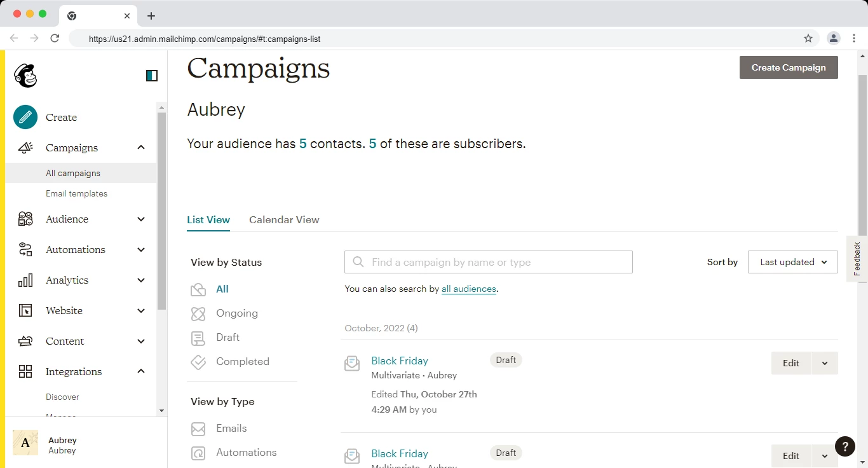This screenshot has width=868, height=468.
Task: Click the Automations flow icon
Action: (x=25, y=249)
